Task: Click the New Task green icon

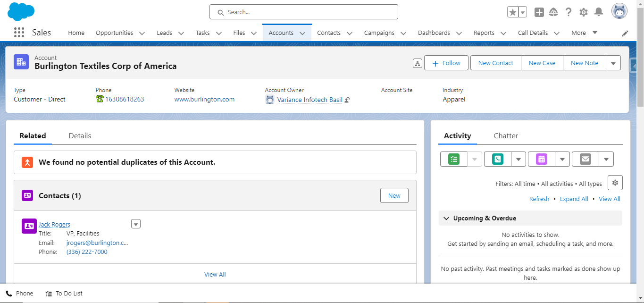Action: pyautogui.click(x=454, y=159)
